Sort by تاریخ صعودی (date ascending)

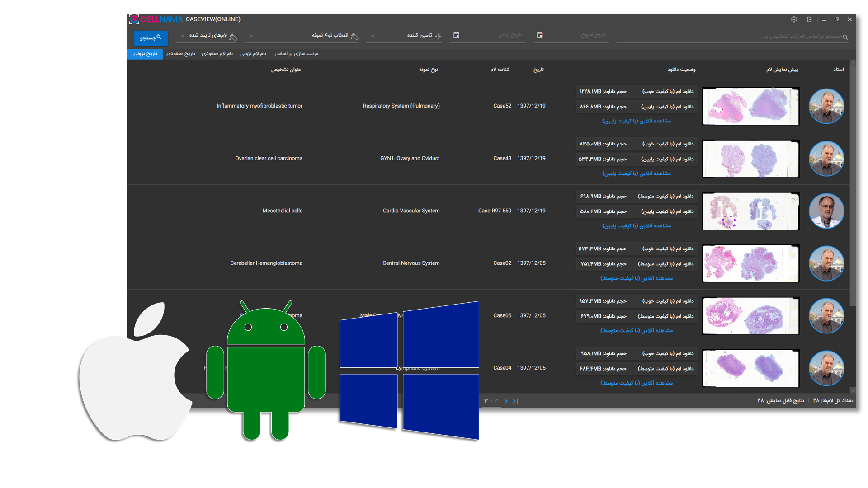pos(181,54)
